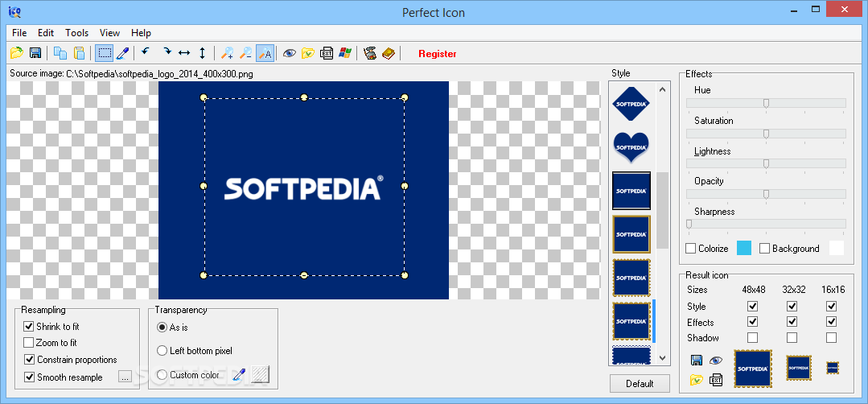The image size is (868, 404).
Task: Click the Opacity slider track
Action: (766, 194)
